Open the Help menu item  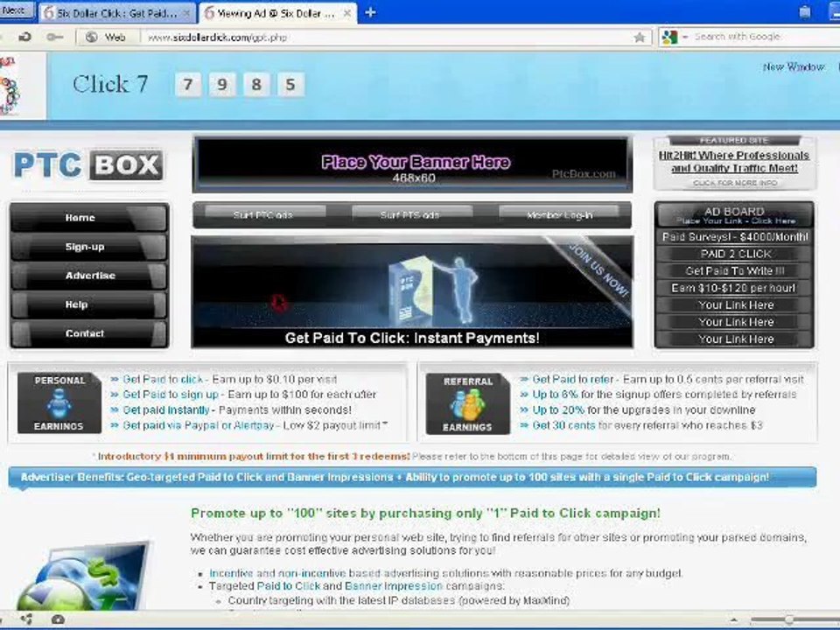point(89,304)
